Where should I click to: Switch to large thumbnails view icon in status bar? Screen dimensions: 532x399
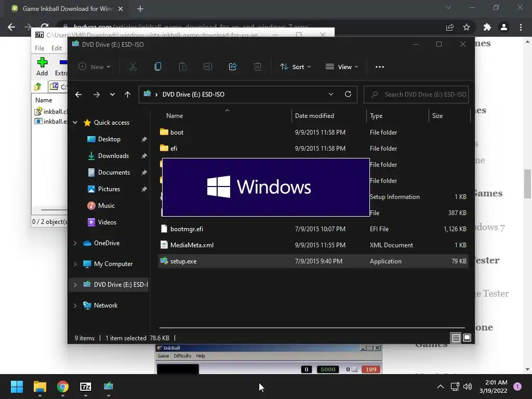pyautogui.click(x=467, y=338)
